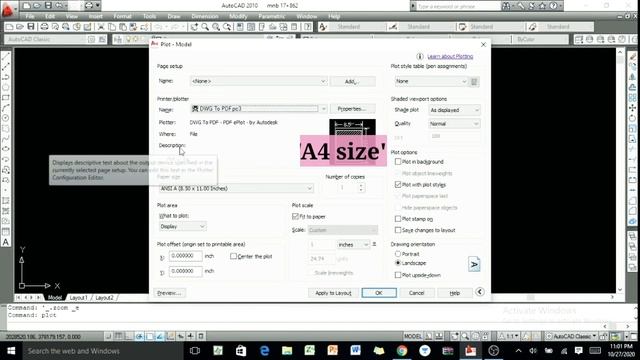Open the Draw menu

(174, 16)
